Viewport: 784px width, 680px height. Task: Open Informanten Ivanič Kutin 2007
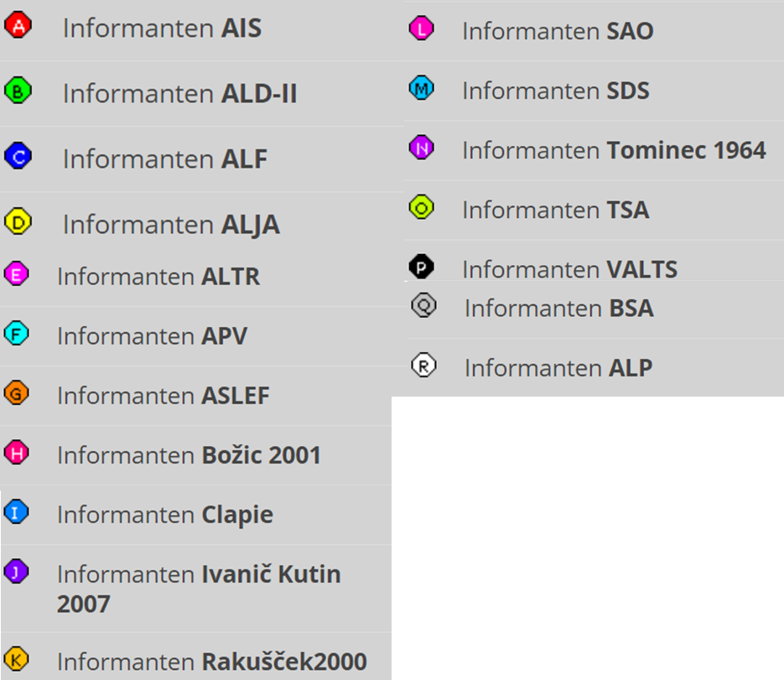point(199,588)
